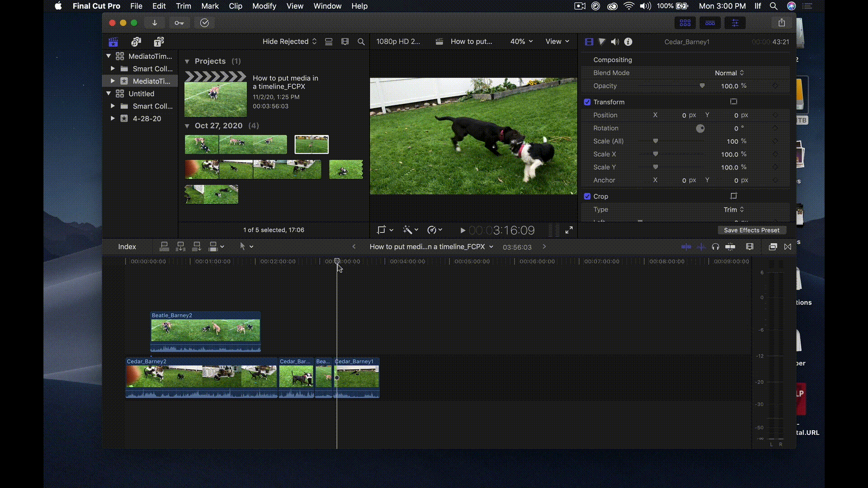Screen dimensions: 868x488
Task: Show the Titles and Generators sidebar icon
Action: (x=159, y=42)
